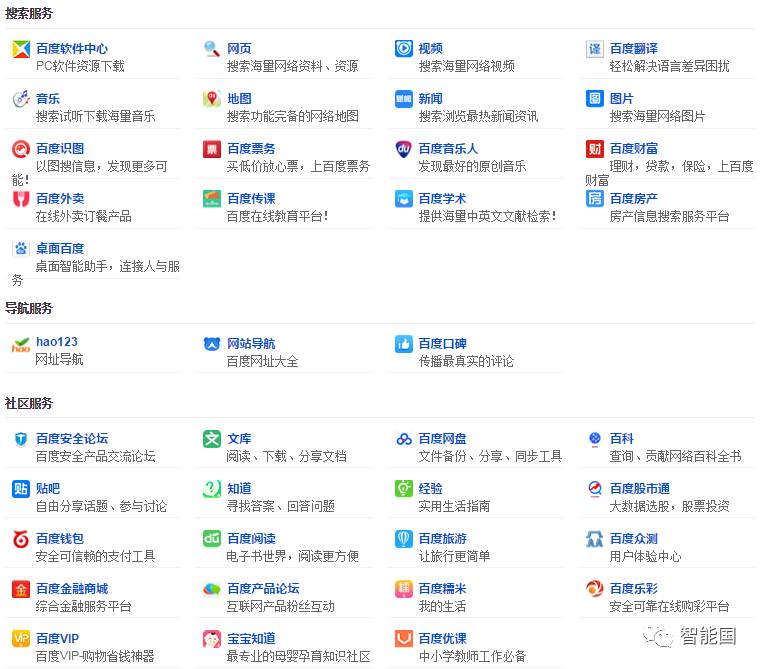The height and width of the screenshot is (669, 761).
Task: Go to the 贴吧 link
Action: [x=48, y=489]
